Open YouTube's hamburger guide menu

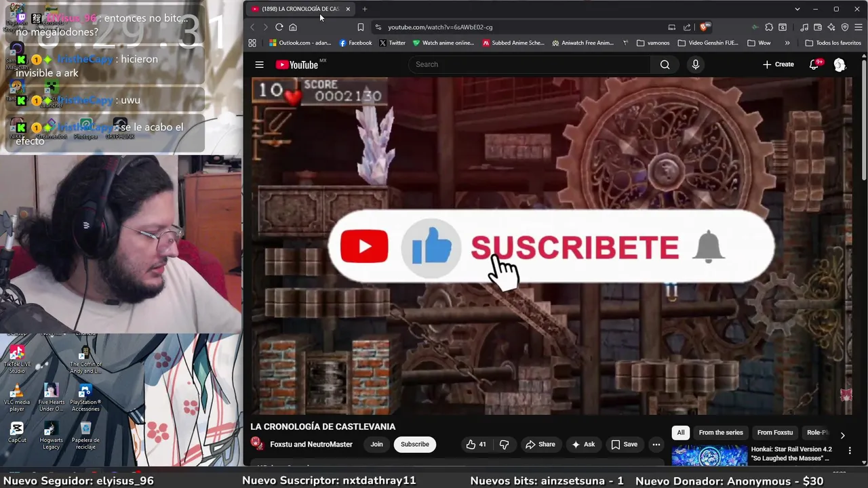[x=259, y=64]
